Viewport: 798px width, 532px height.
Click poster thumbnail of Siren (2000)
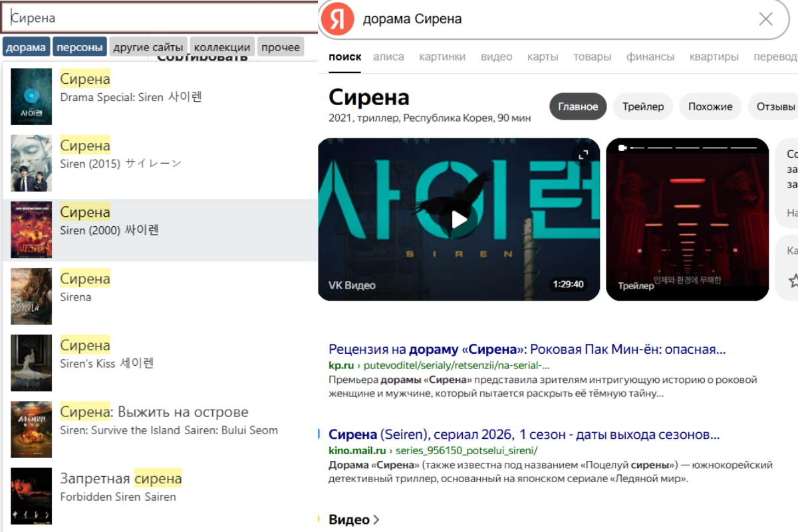point(31,229)
